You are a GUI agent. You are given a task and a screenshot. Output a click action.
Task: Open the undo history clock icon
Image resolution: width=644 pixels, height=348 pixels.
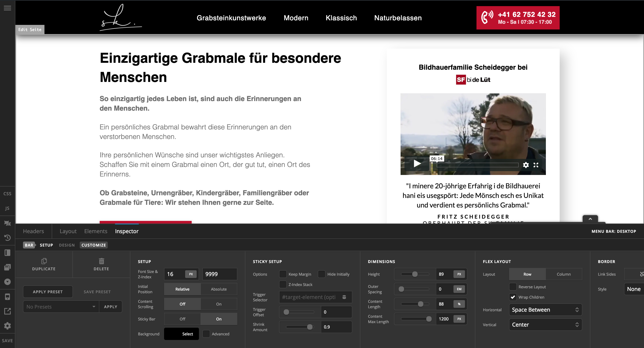pos(7,237)
